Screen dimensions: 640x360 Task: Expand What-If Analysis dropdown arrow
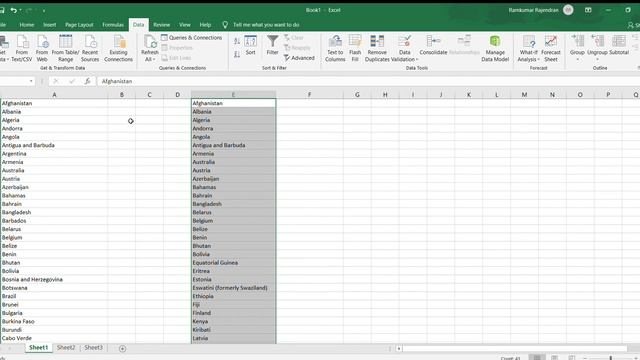pyautogui.click(x=538, y=60)
